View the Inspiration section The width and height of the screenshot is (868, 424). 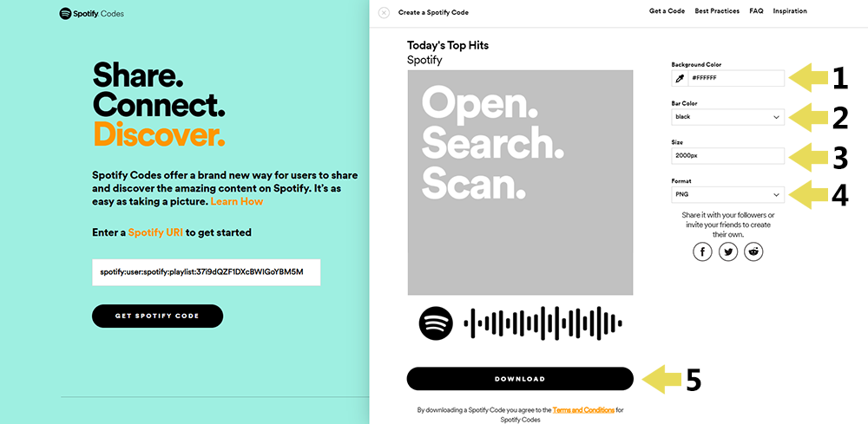pos(790,11)
